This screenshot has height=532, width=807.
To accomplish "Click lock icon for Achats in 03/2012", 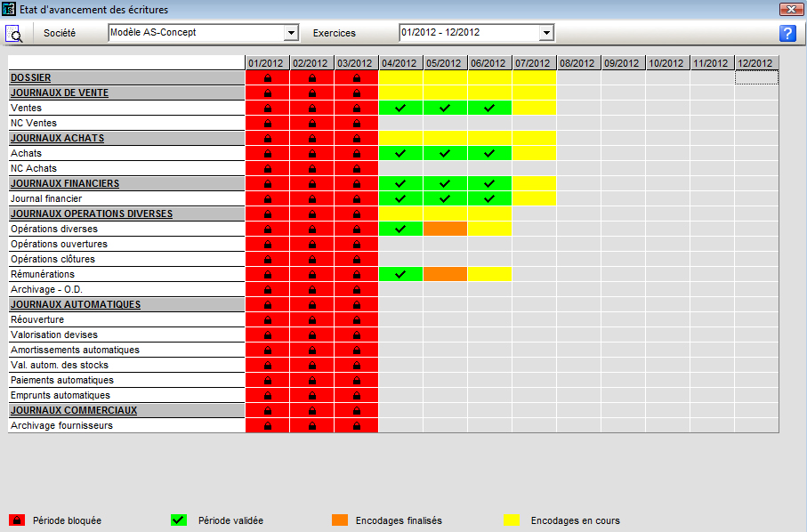I will [357, 153].
